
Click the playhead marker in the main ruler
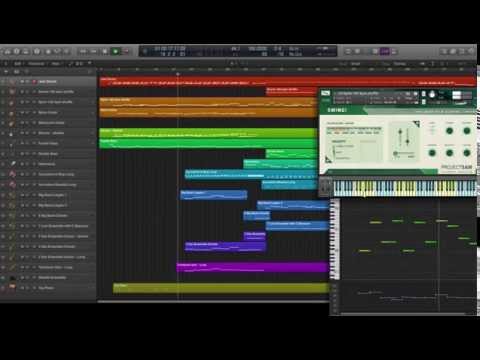point(178,74)
